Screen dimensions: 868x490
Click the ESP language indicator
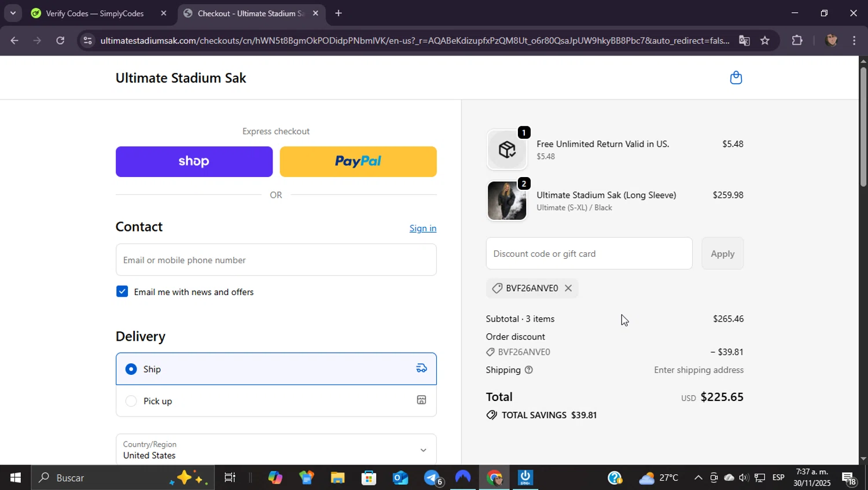(x=778, y=478)
